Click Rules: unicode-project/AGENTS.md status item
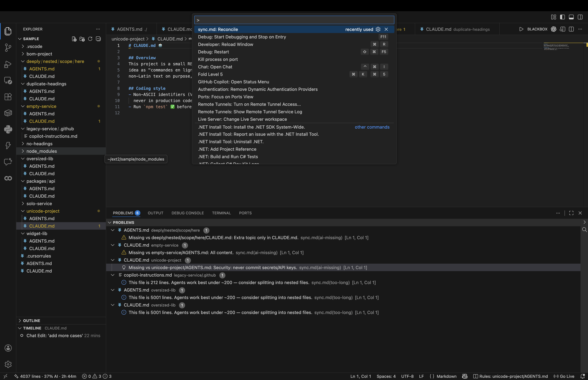 pyautogui.click(x=510, y=376)
